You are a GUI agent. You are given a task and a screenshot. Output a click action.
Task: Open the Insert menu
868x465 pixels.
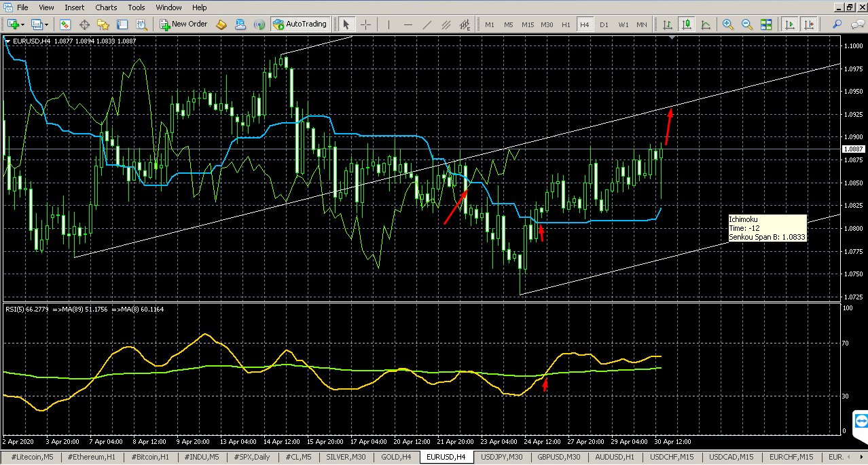pyautogui.click(x=75, y=7)
